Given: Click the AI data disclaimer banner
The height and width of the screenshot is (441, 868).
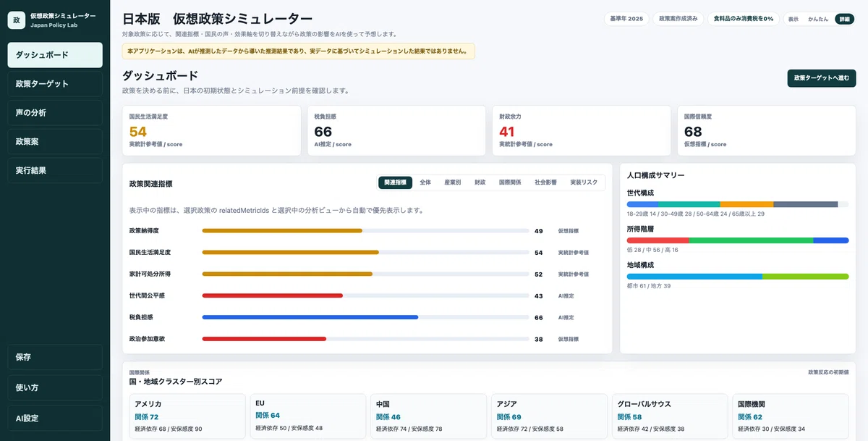Looking at the screenshot, I should (299, 51).
